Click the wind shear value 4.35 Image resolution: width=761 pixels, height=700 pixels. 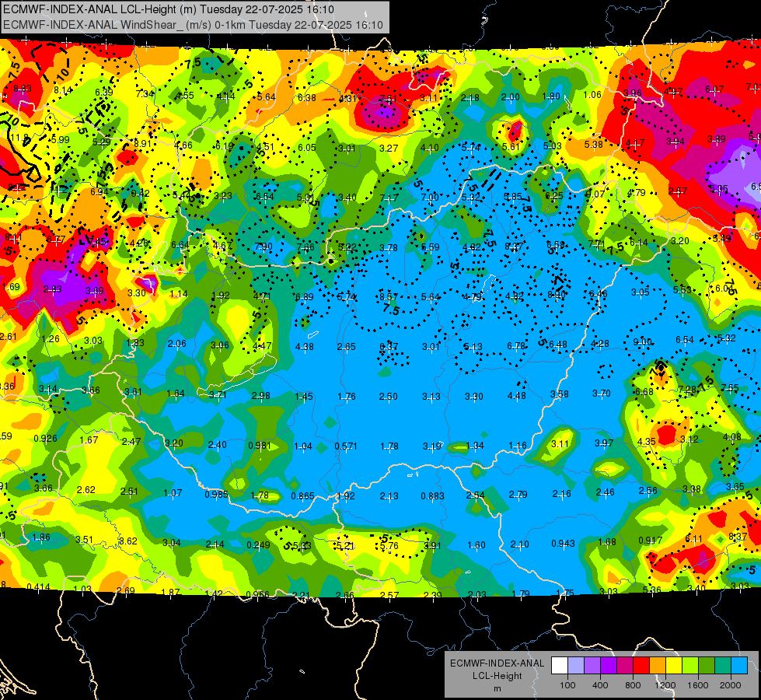pyautogui.click(x=646, y=442)
